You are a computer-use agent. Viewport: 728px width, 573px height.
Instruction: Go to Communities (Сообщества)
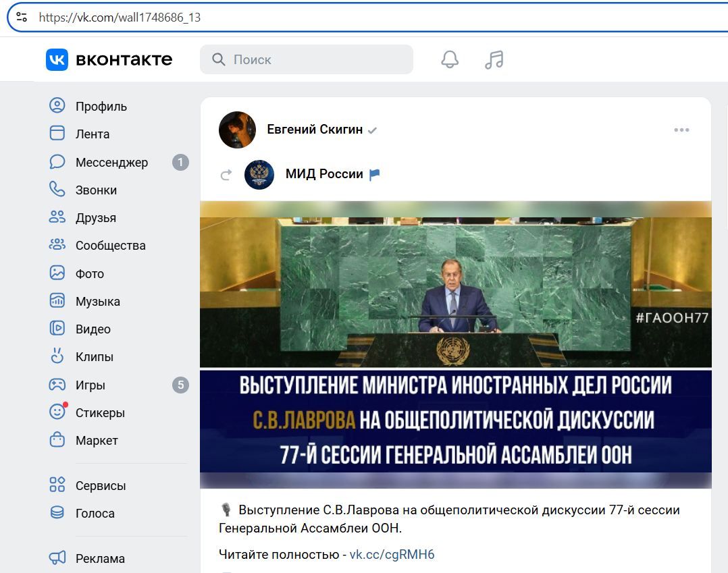[x=110, y=246]
